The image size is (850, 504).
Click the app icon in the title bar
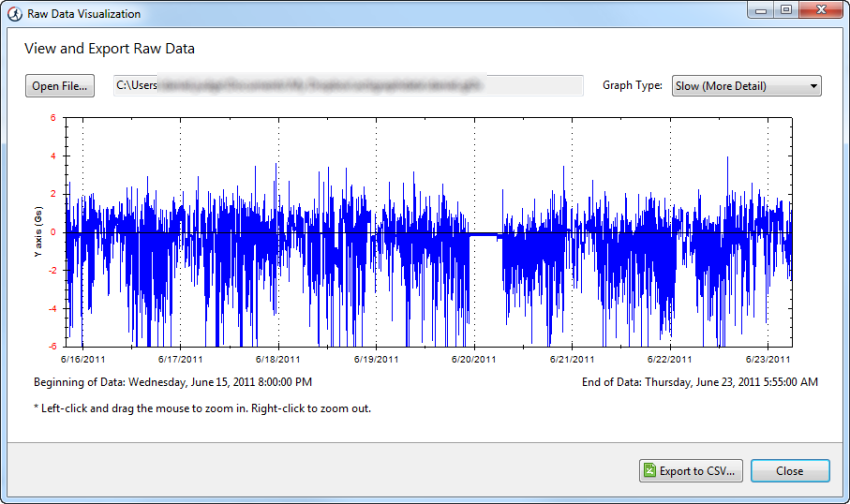[13, 14]
